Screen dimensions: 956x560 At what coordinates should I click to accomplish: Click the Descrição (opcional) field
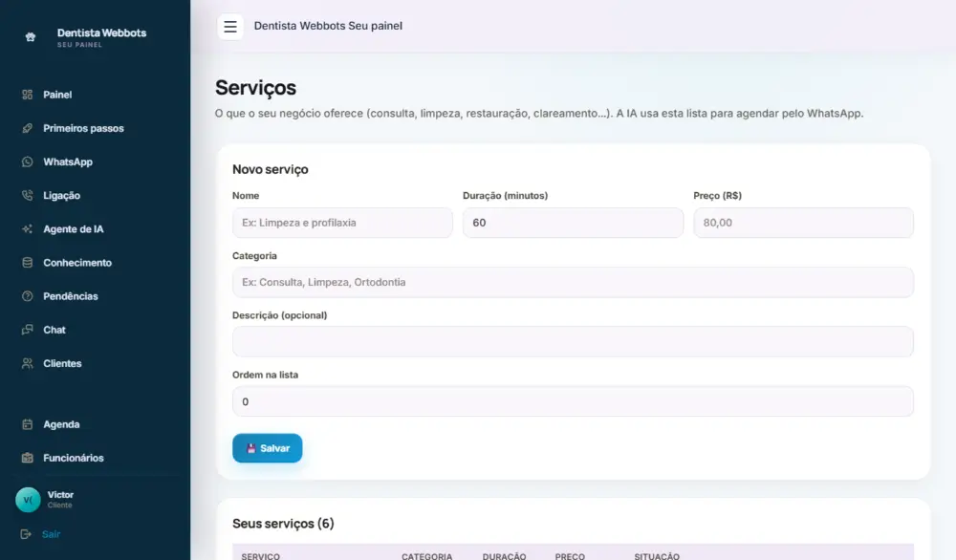pos(573,341)
